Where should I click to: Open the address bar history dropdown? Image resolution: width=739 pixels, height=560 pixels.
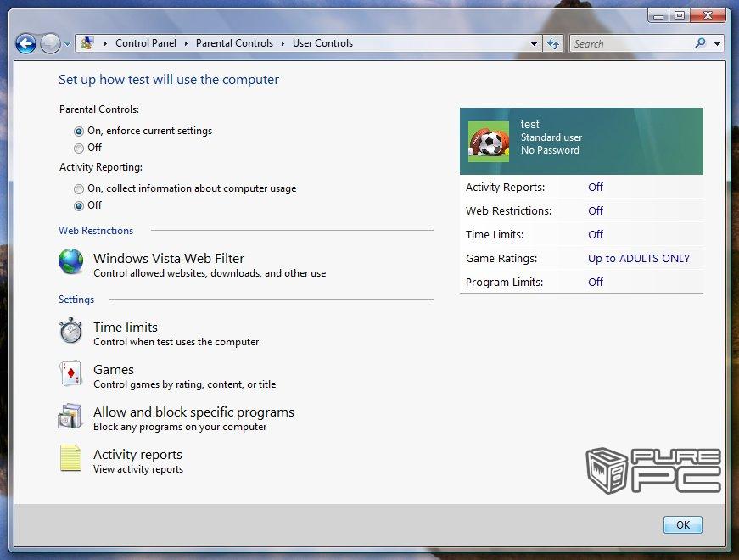(534, 44)
